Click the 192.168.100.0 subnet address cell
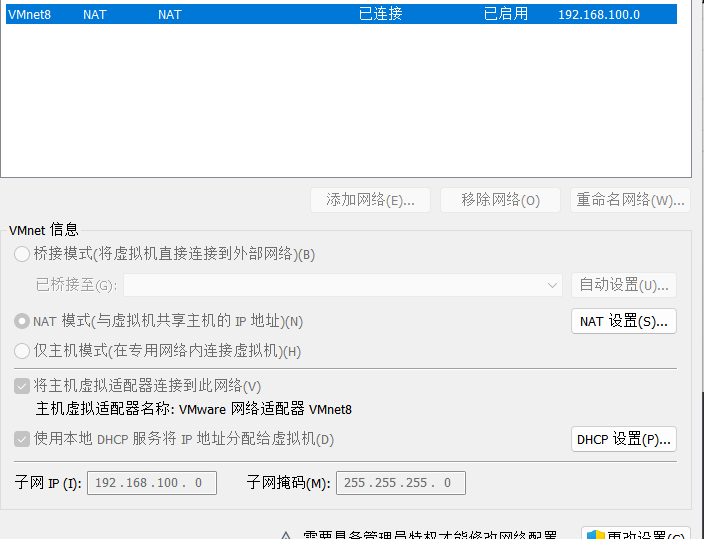 tap(599, 15)
